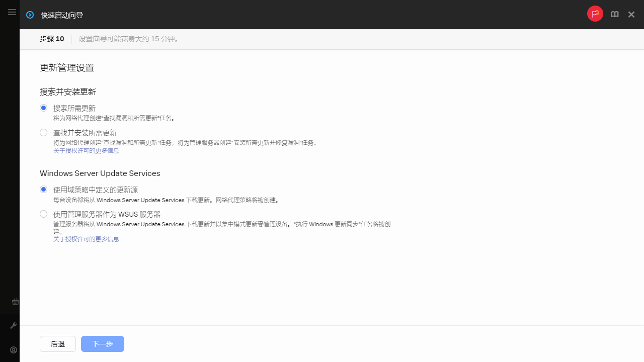Expand the sidebar via the hamburger icon

(12, 12)
